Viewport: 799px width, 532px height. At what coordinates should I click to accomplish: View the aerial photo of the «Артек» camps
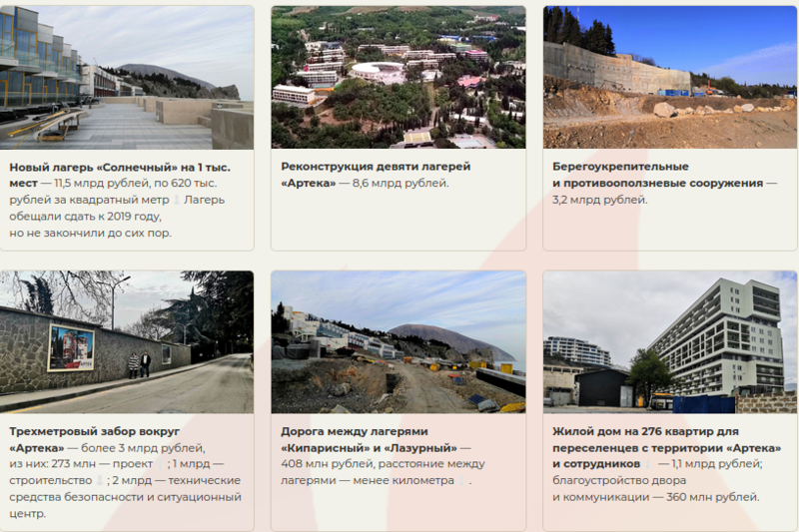[x=399, y=78]
